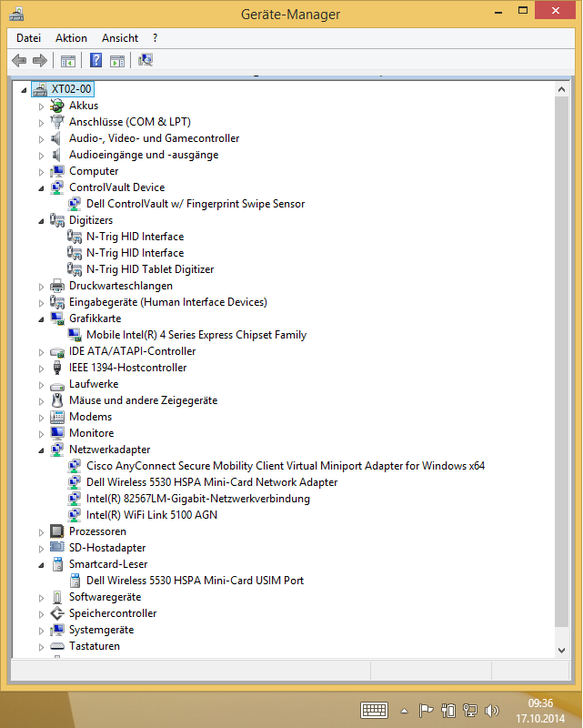
Task: Expand the IDE ATA/ATAPI-Controller category
Action: pos(41,352)
